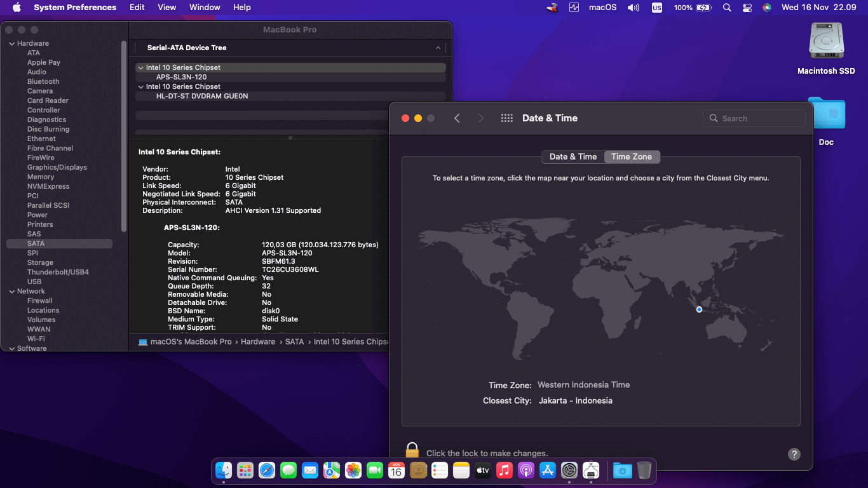The image size is (868, 488).
Task: Open App Store in the Dock
Action: pos(548,470)
